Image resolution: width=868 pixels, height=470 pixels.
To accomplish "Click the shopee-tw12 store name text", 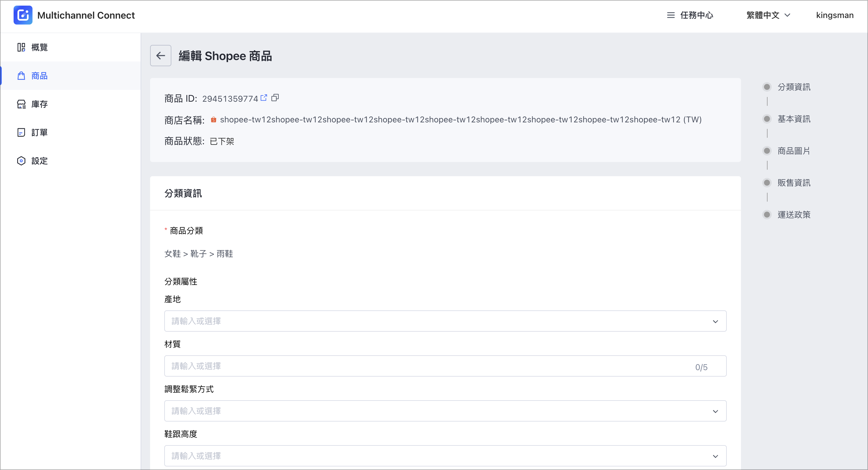I will click(461, 120).
